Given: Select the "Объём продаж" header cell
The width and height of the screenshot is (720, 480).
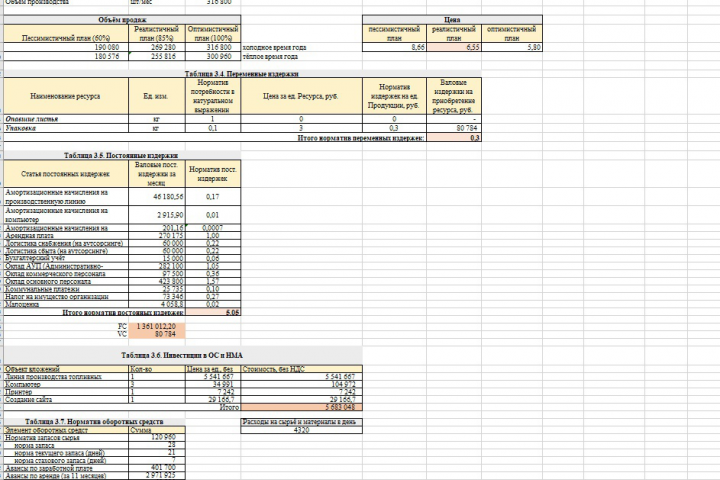Looking at the screenshot, I should tap(122, 20).
